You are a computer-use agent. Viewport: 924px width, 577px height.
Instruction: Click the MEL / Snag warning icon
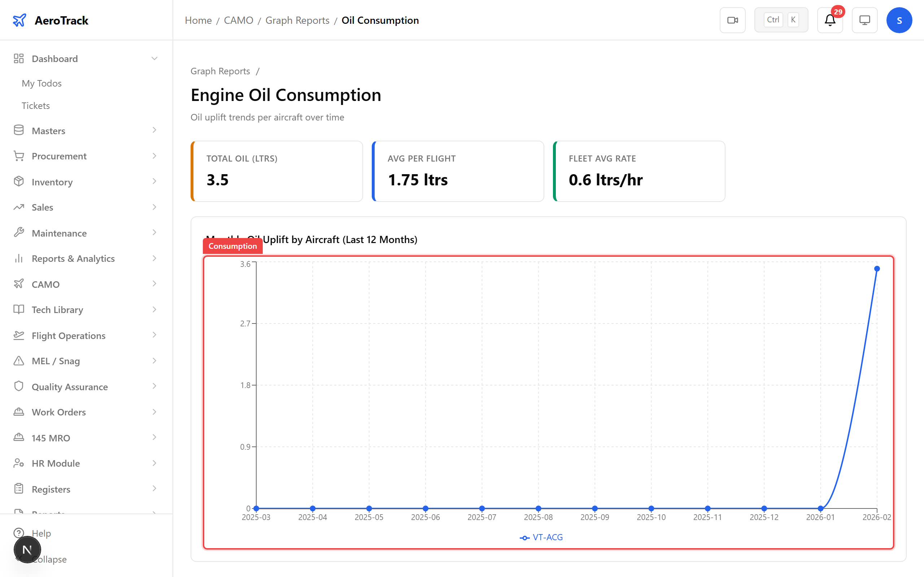pyautogui.click(x=19, y=361)
